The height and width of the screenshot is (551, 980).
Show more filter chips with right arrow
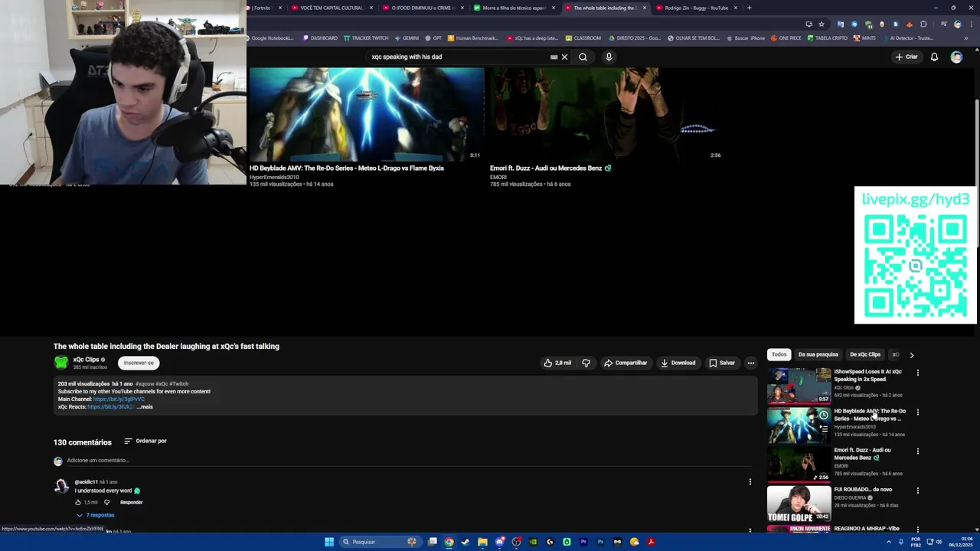pyautogui.click(x=911, y=355)
